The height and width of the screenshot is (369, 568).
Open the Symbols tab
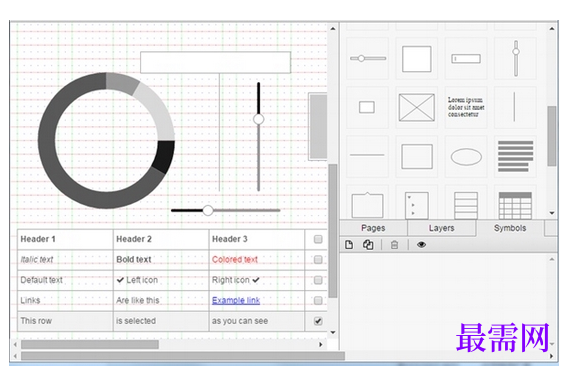[x=510, y=228]
